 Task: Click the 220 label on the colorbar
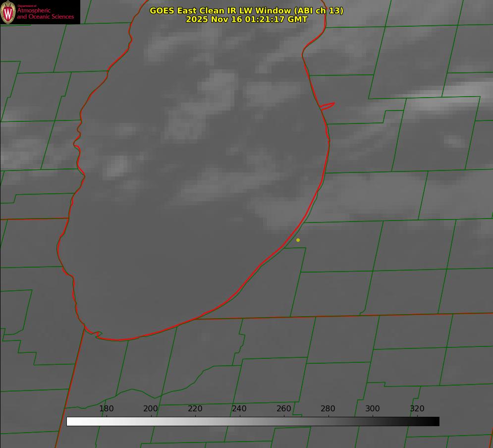click(195, 409)
